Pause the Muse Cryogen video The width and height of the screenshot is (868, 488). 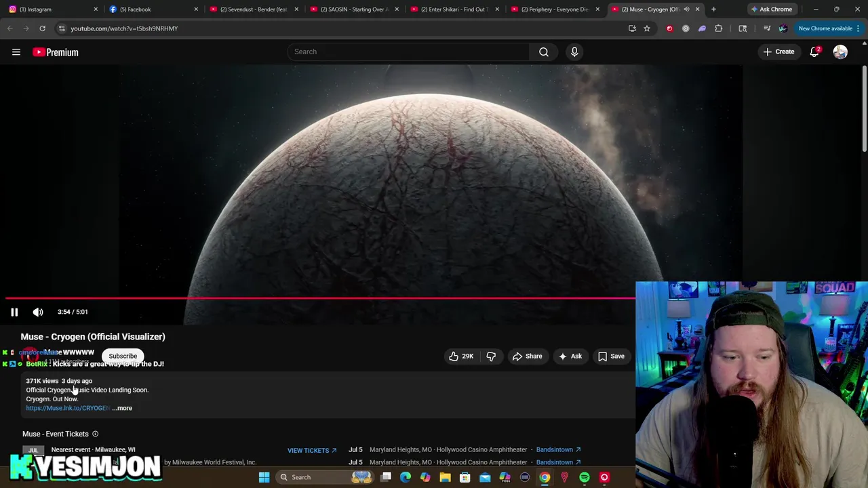click(14, 312)
